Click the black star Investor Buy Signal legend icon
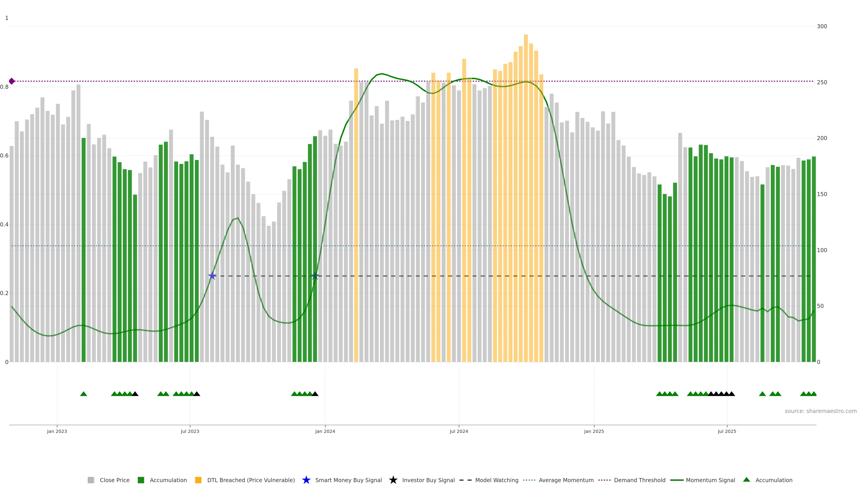Screen dimensions: 868x488 point(393,480)
